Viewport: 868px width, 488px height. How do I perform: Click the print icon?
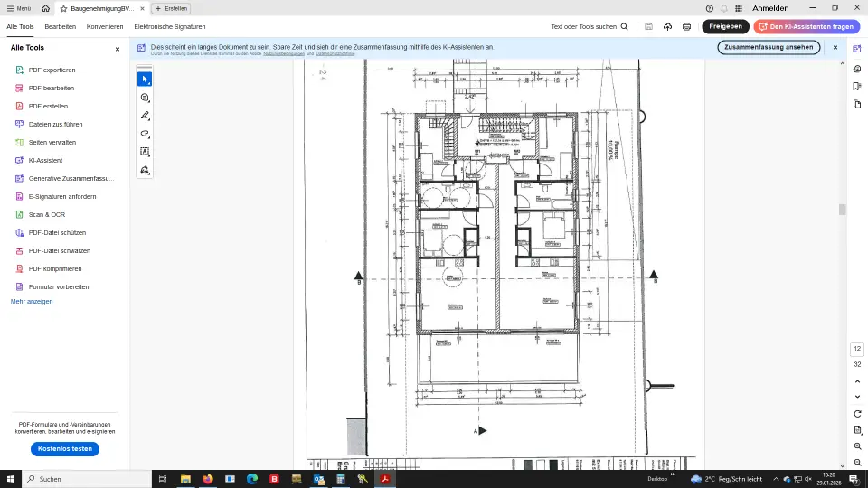[x=687, y=27]
